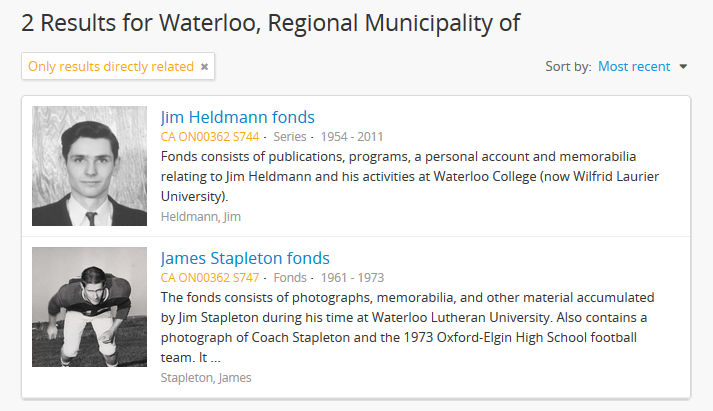
Task: Click the 'Fonds' level label under James Stapleton
Action: pyautogui.click(x=290, y=278)
